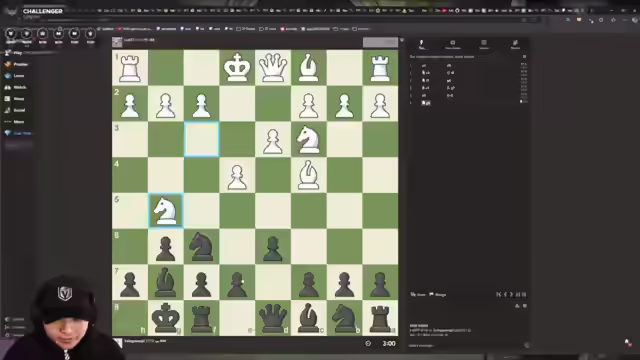Step back one move arrow
Screen dimensions: 640x360
505,294
